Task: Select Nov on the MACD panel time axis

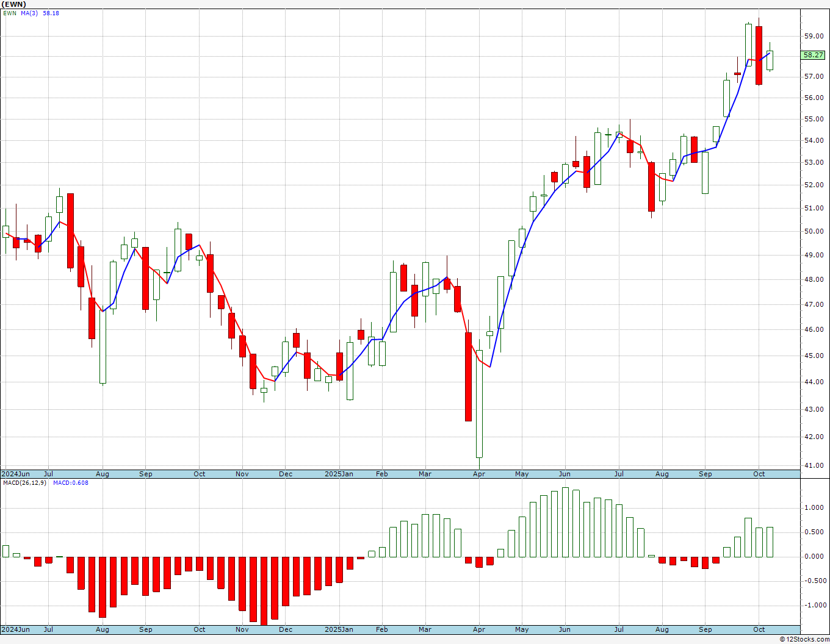Action: pyautogui.click(x=242, y=629)
